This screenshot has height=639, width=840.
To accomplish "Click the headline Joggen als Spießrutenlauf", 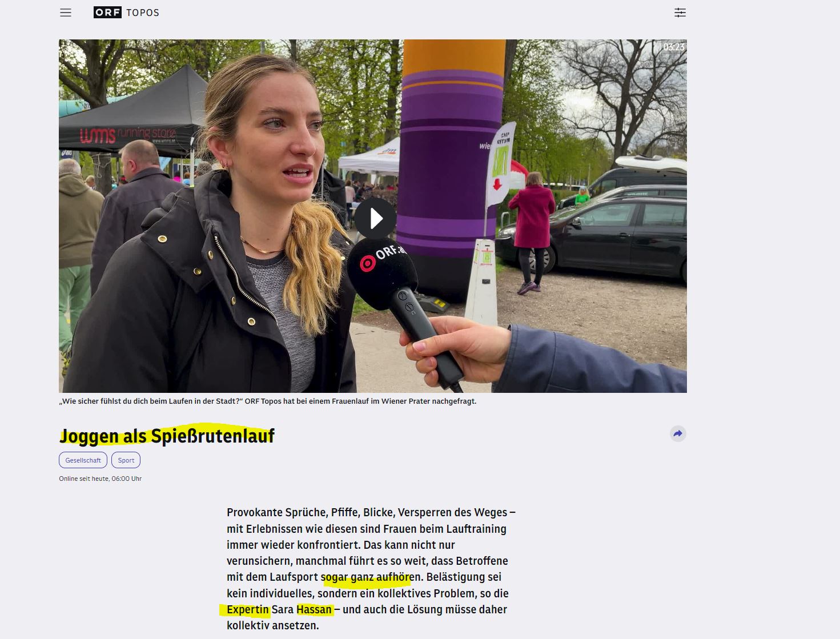I will [167, 436].
